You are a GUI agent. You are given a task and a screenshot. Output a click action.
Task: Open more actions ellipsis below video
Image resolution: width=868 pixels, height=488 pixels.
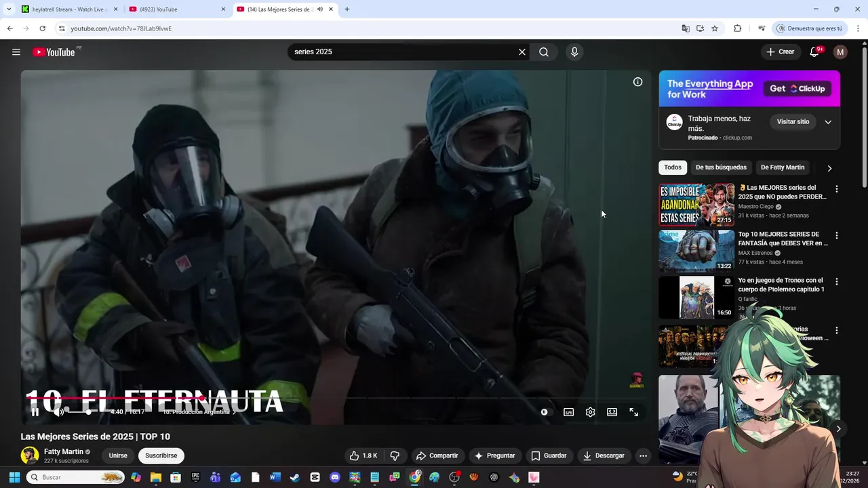[643, 455]
